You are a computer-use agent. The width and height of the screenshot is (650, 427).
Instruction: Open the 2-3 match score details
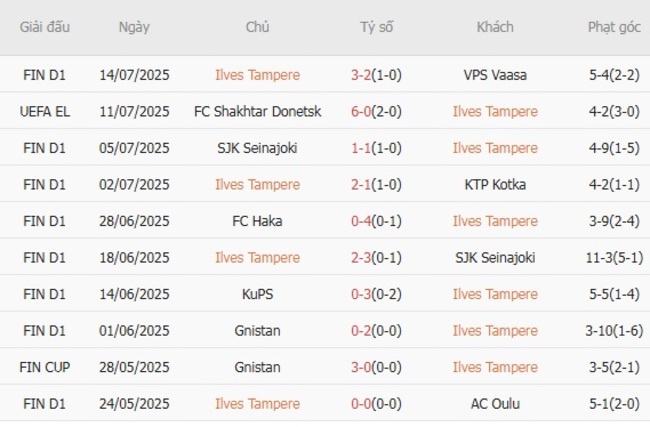tap(362, 258)
